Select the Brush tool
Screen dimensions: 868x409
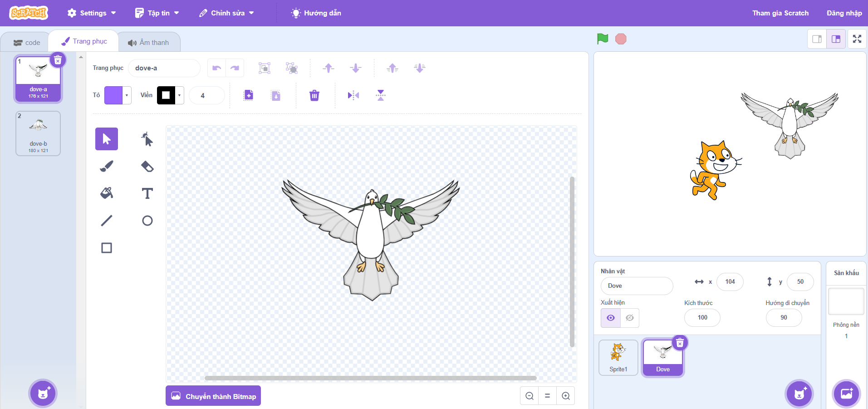(x=107, y=166)
